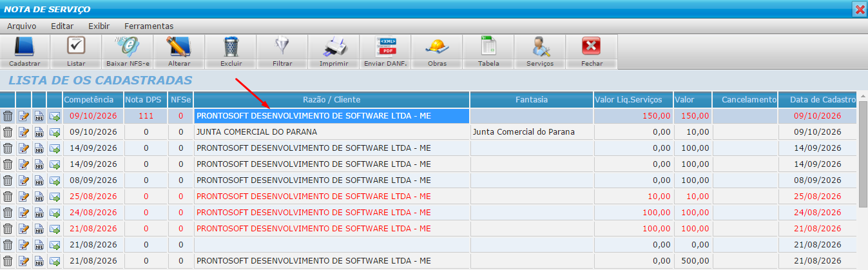This screenshot has width=868, height=270.
Task: Click NFE icon on 08/09/2026 row
Action: click(x=39, y=180)
